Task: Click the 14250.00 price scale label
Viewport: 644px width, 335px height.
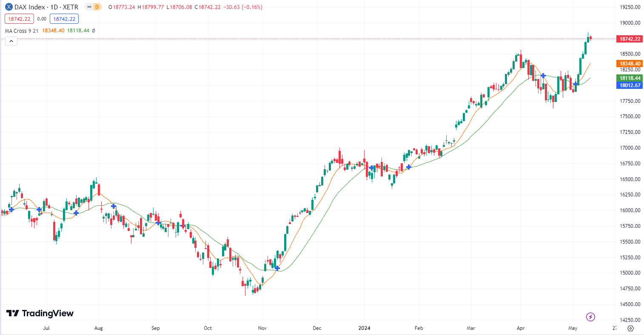Action: pos(630,320)
